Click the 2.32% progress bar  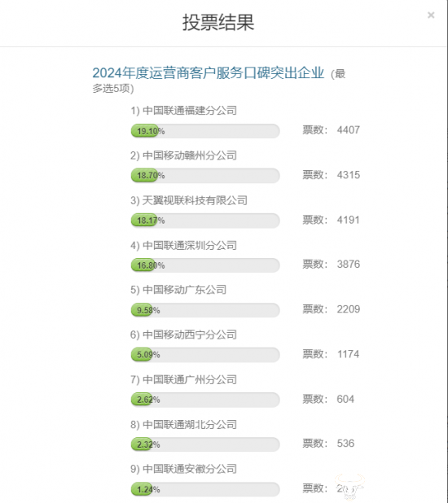point(205,444)
